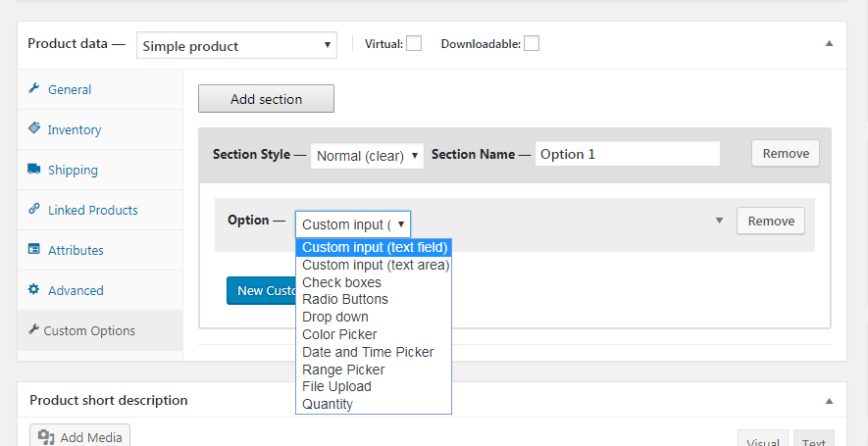Open the Simple product type dropdown
This screenshot has height=446, width=868.
[x=236, y=45]
